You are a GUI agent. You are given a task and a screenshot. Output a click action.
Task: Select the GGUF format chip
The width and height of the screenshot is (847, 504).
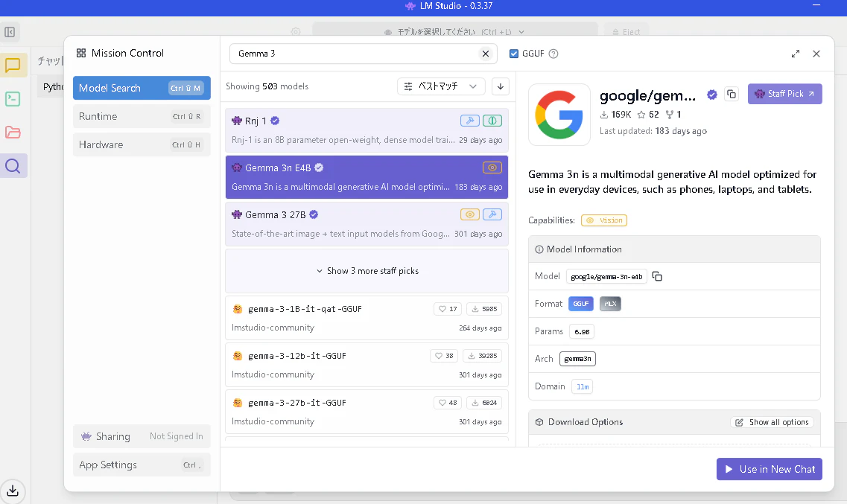point(581,304)
